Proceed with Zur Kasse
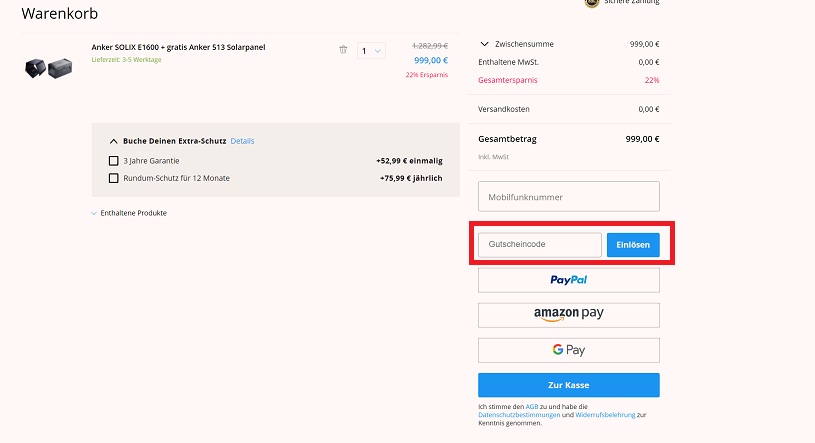 pos(568,385)
